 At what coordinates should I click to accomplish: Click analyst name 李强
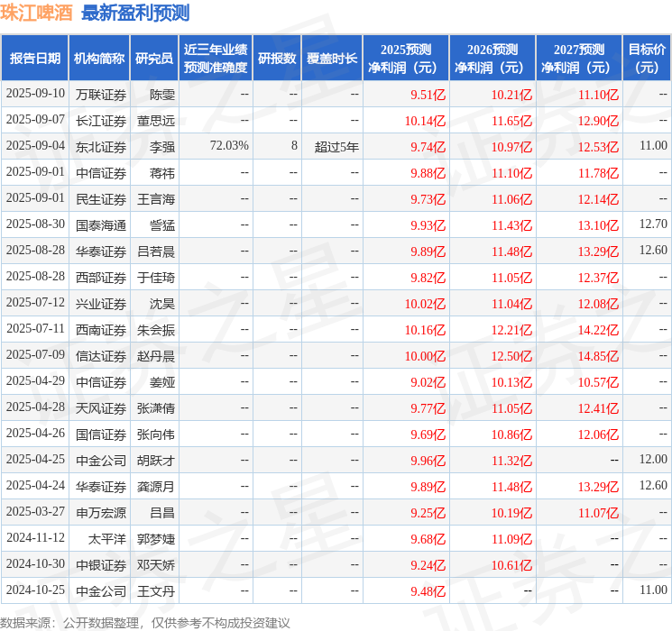click(x=162, y=147)
